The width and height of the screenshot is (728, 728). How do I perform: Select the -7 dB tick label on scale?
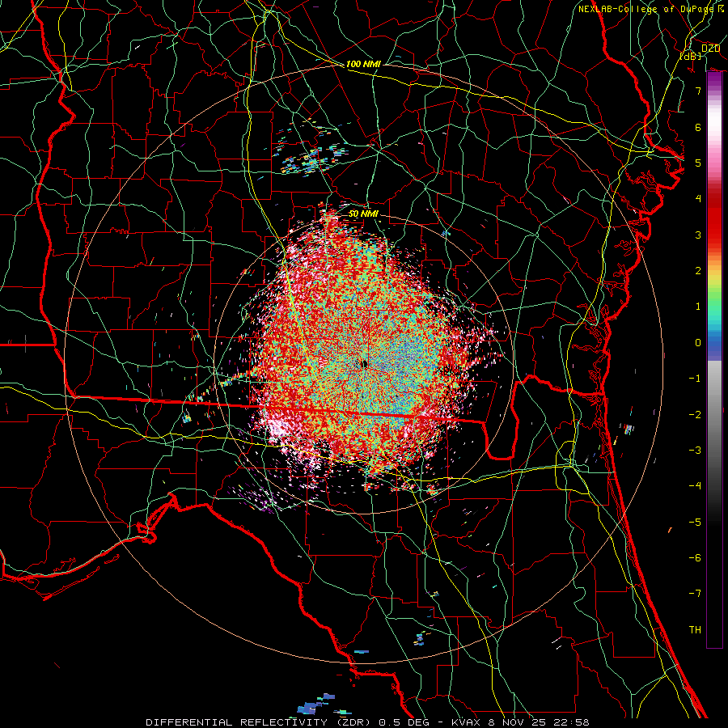tap(695, 594)
